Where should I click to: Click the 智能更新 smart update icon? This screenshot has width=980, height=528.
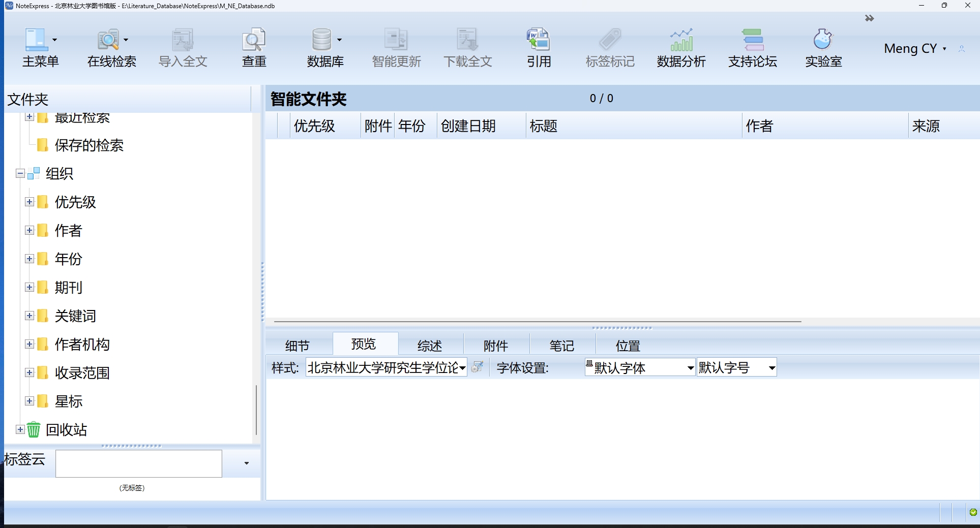coord(396,40)
